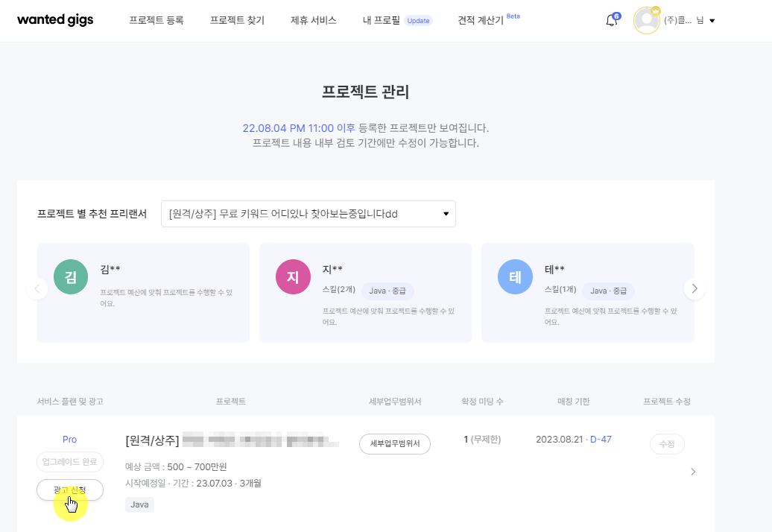
Task: Click the green 김 freelancer avatar
Action: pyautogui.click(x=71, y=278)
